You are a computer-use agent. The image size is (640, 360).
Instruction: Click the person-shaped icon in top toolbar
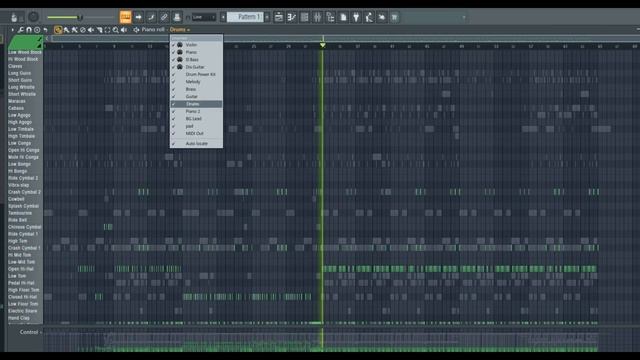[x=369, y=17]
